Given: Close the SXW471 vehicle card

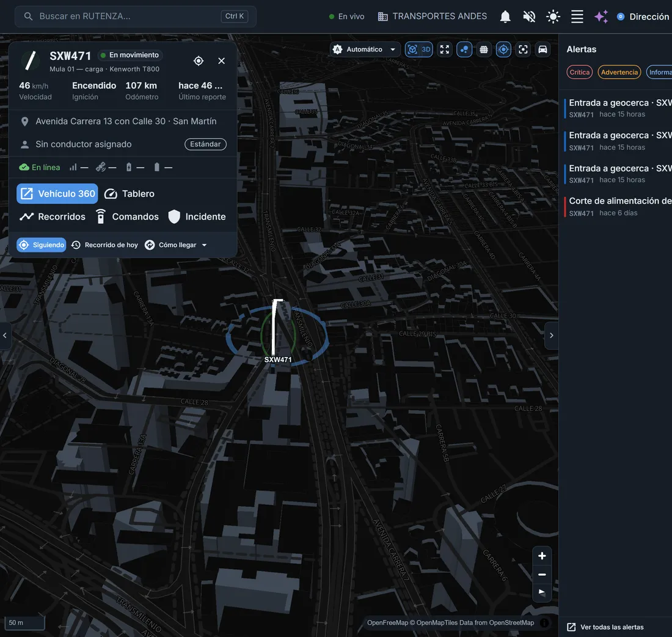Looking at the screenshot, I should (x=222, y=61).
